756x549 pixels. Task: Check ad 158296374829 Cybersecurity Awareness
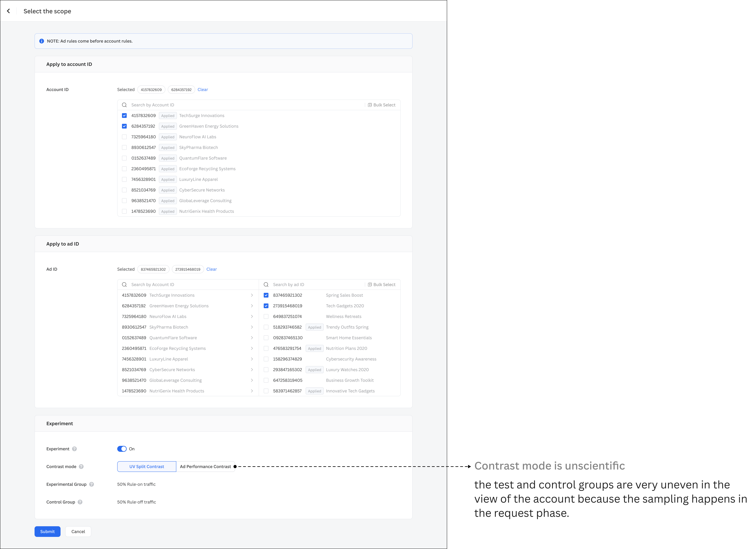[266, 359]
